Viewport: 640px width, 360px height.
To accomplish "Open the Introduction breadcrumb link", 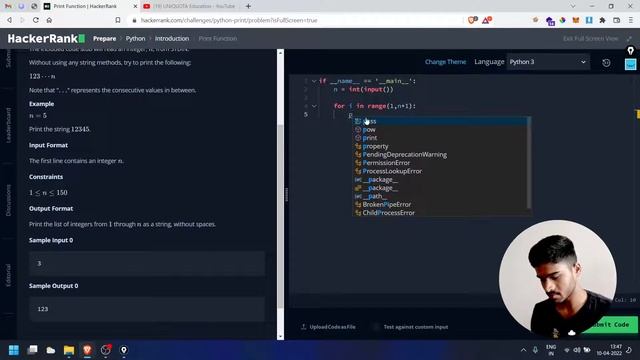I will (171, 38).
